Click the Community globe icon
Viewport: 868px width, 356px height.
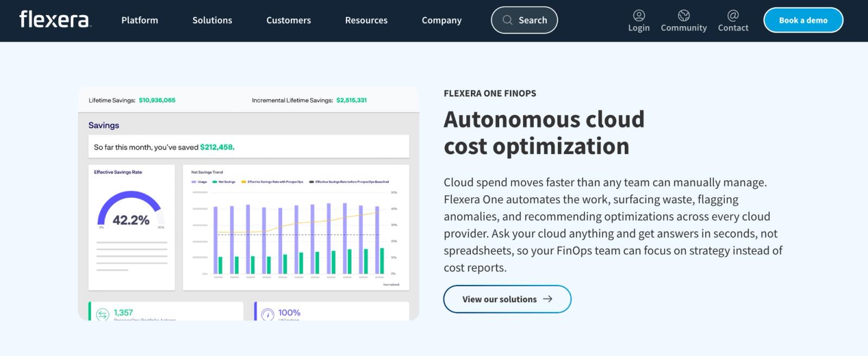tap(684, 15)
